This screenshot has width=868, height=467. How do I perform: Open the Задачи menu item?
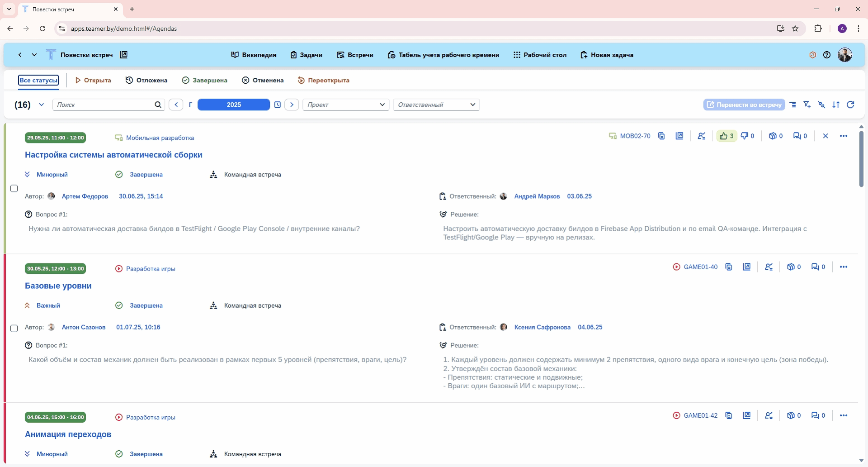307,55
